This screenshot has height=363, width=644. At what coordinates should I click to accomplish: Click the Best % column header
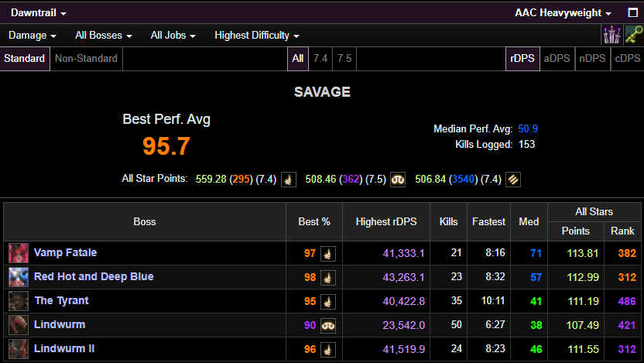click(314, 221)
